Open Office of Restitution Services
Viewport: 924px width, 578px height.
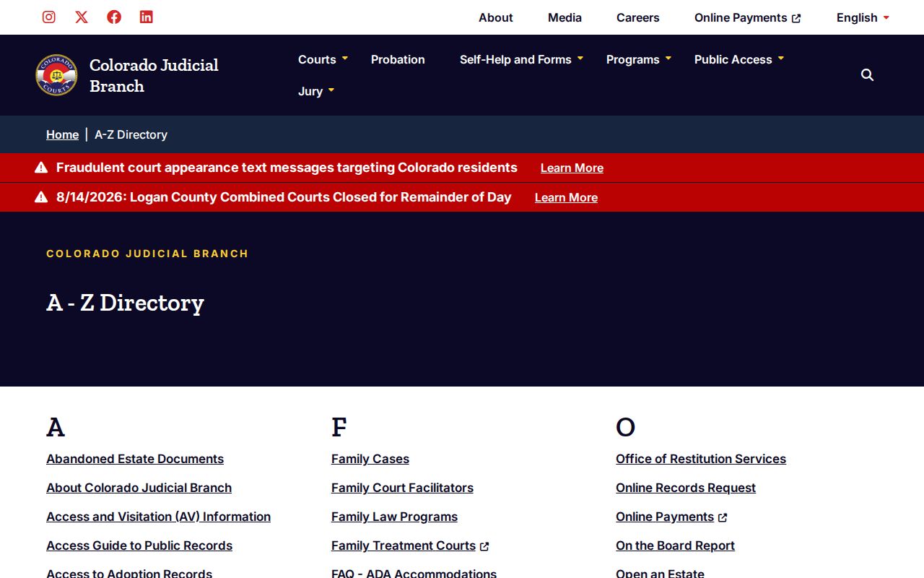(x=701, y=459)
